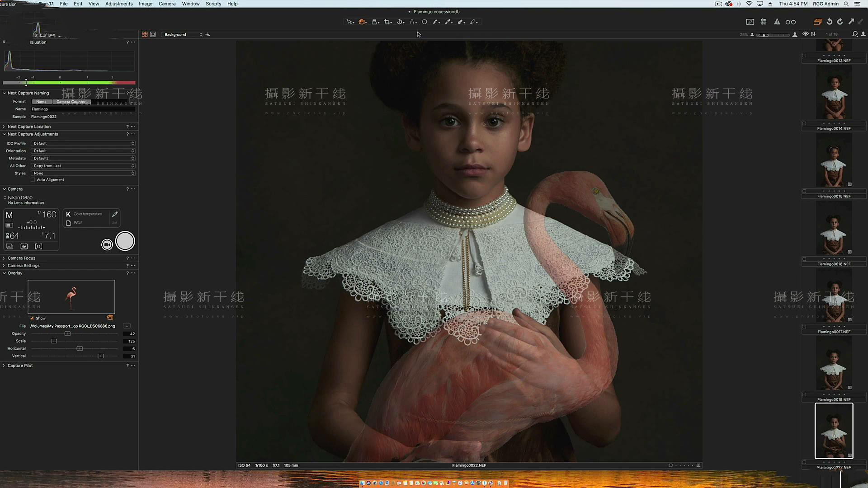Click the Copy Adjustments up-arrow icon
Image resolution: width=868 pixels, height=488 pixels.
(851, 21)
